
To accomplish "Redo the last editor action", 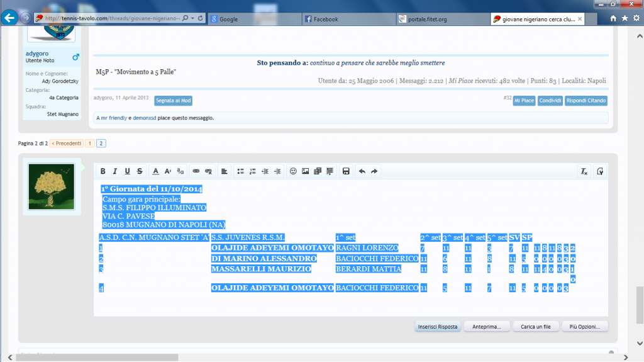I will (374, 171).
